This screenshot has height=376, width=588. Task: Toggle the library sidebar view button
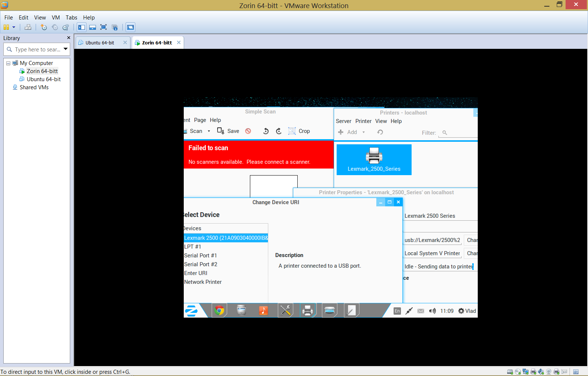(82, 27)
